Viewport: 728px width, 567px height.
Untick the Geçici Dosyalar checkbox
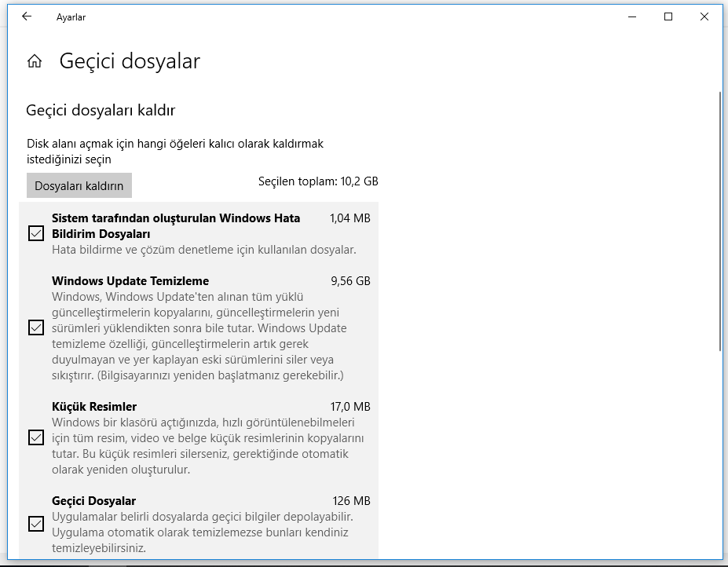coord(36,524)
